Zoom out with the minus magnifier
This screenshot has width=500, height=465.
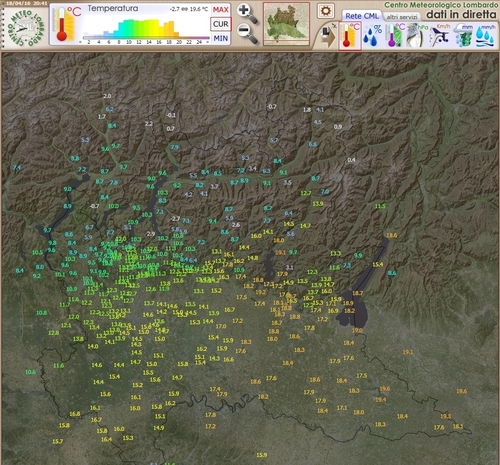click(247, 34)
